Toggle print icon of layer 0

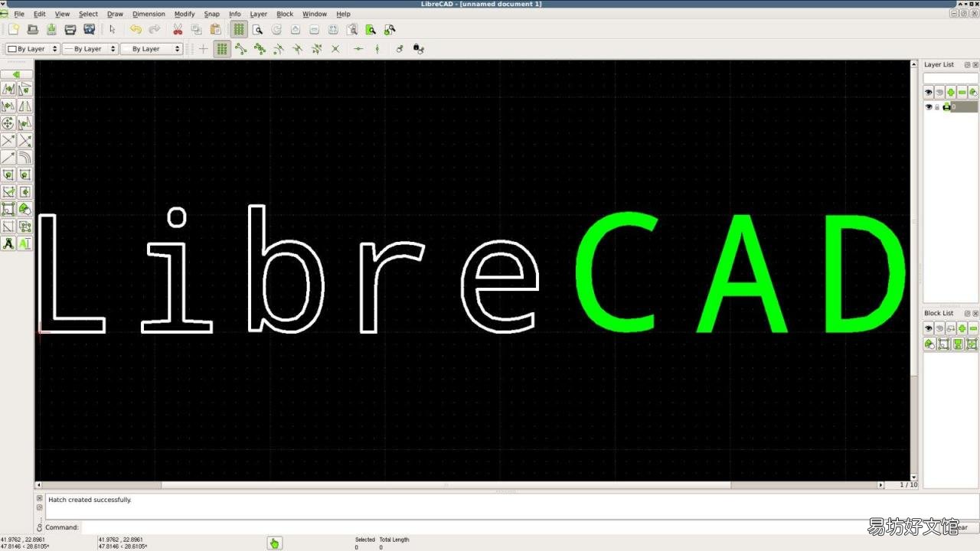pos(946,107)
